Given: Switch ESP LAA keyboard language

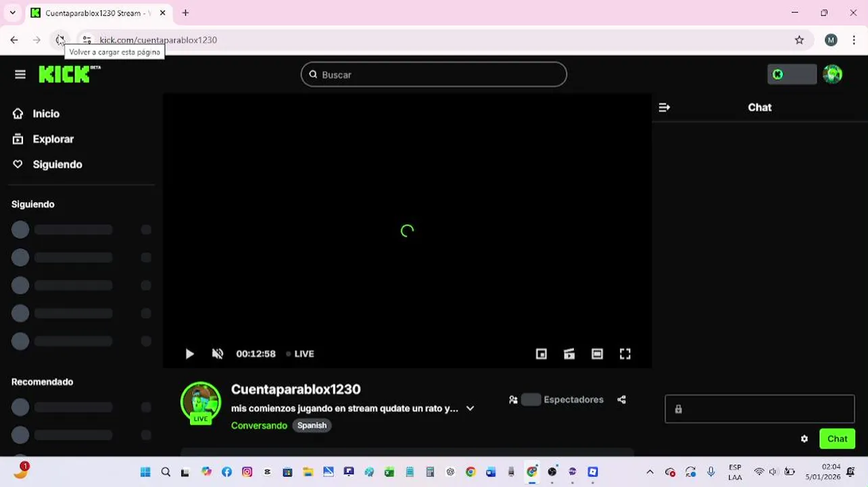Looking at the screenshot, I should tap(735, 472).
